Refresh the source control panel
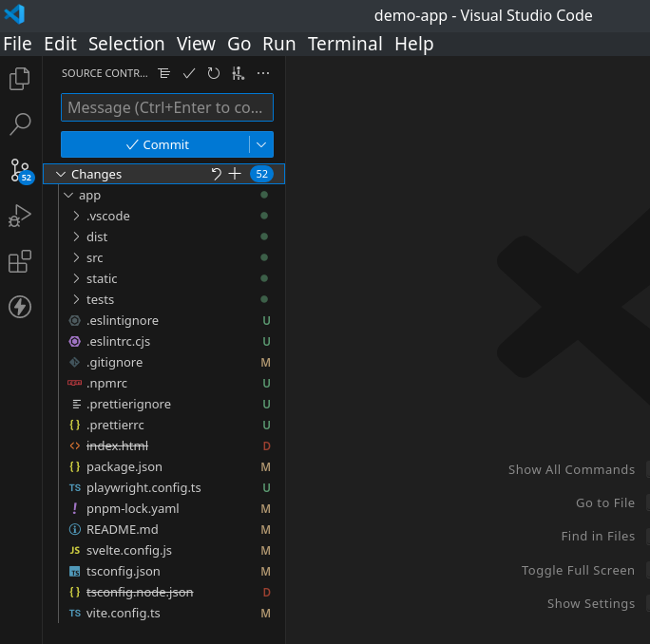Image resolution: width=650 pixels, height=644 pixels. pos(214,73)
